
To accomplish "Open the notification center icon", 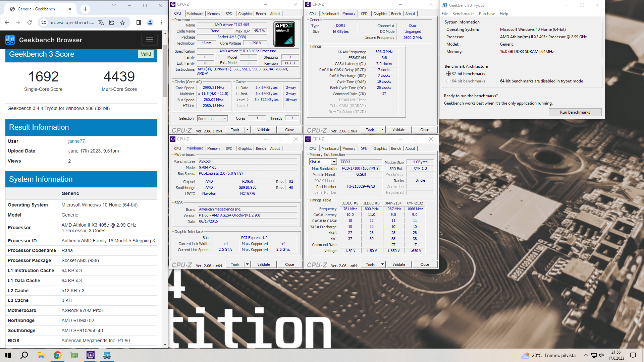I will tap(633, 355).
